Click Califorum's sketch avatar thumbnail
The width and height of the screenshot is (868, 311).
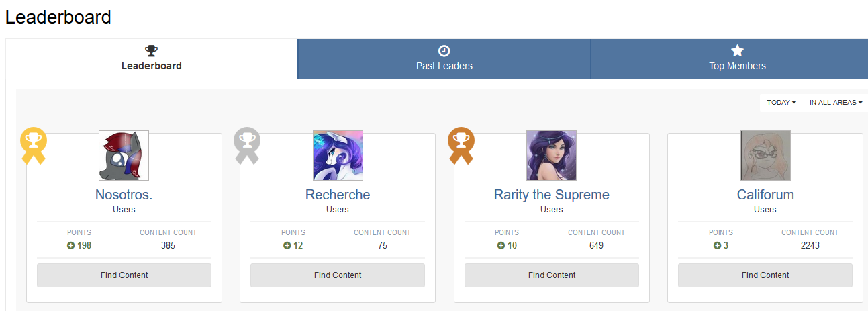[x=765, y=156]
